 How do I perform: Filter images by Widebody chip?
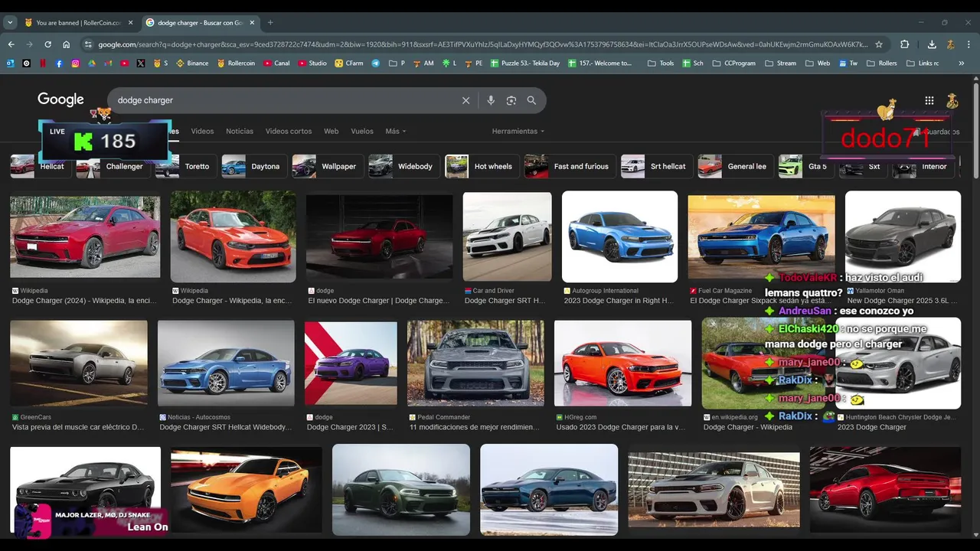[x=403, y=166]
